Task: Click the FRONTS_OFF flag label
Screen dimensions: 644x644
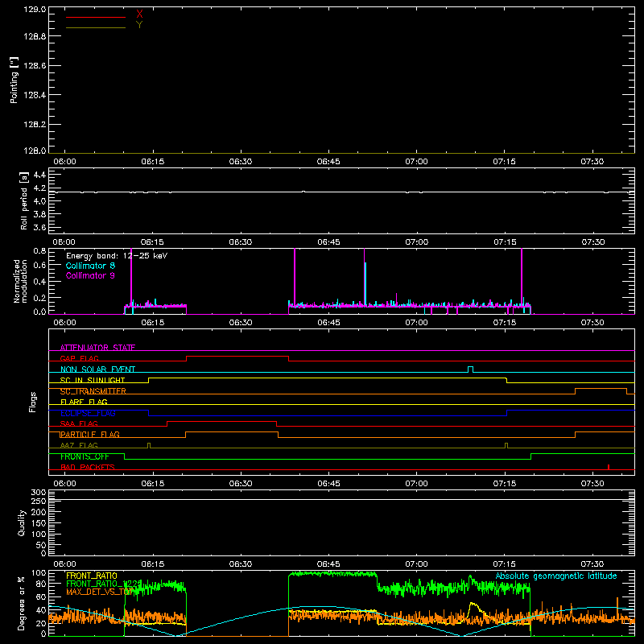Action: [85, 456]
